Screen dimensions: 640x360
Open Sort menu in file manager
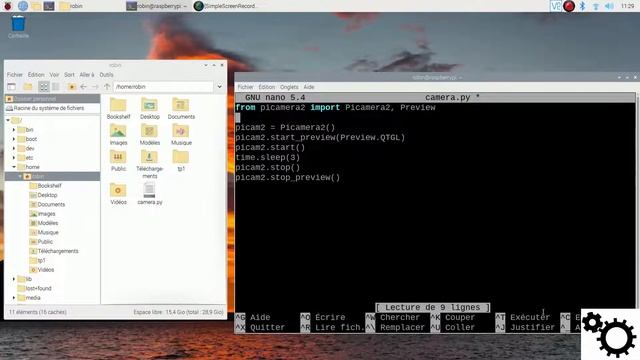(x=69, y=75)
